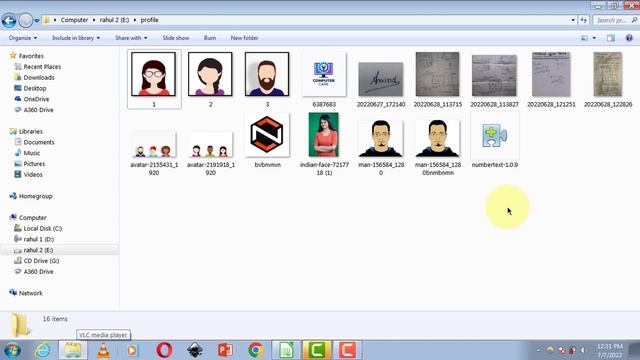
Task: Launch Internet Explorer from the taskbar
Action: [42, 350]
